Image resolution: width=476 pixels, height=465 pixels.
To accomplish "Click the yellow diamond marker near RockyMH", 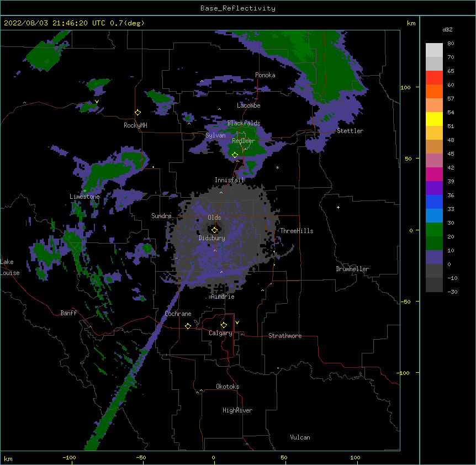I will click(138, 113).
